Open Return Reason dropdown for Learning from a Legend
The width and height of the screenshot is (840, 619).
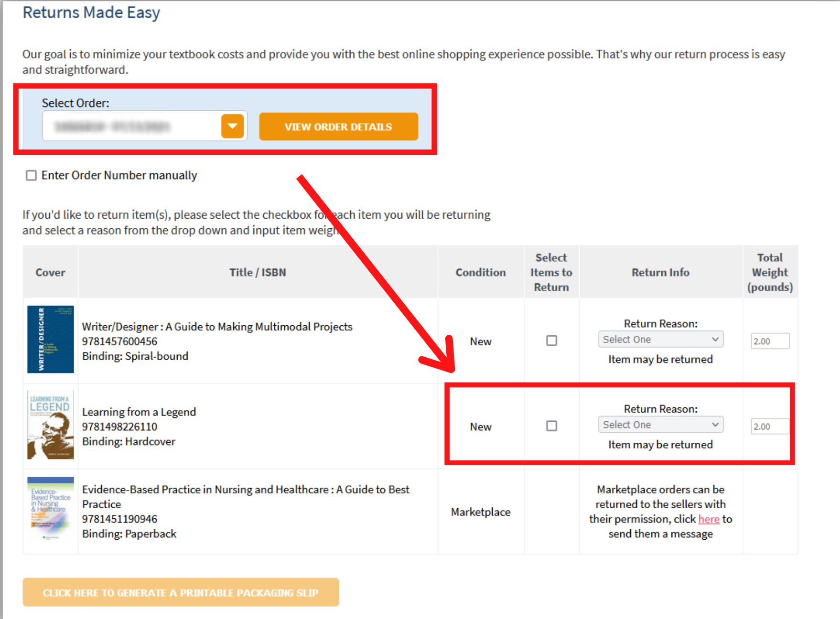coord(660,424)
